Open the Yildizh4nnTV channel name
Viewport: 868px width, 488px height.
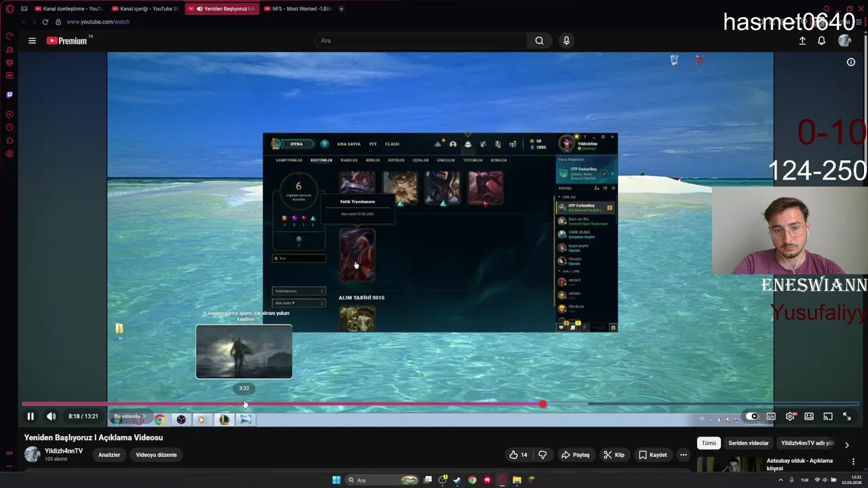64,451
